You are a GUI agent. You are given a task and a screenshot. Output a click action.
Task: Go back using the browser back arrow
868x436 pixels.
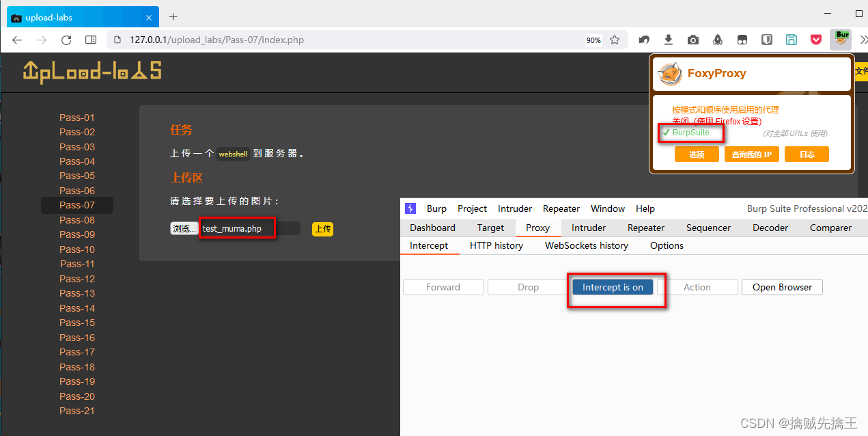[17, 40]
